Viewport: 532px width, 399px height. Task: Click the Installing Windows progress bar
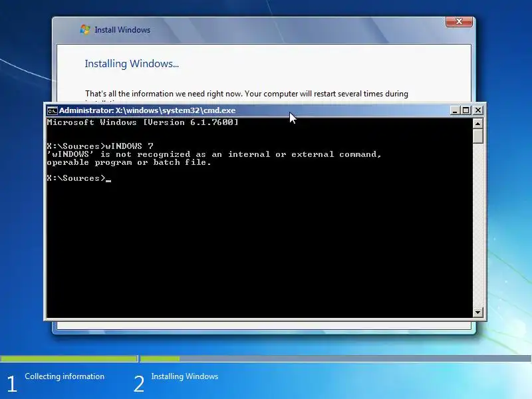point(336,358)
